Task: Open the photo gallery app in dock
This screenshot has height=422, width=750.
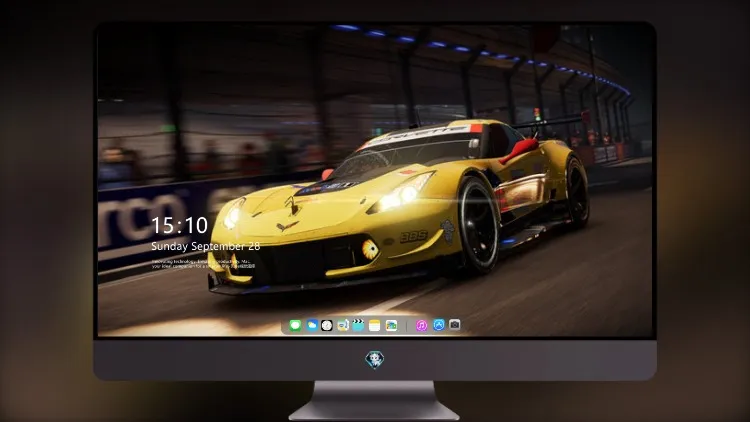Action: tap(391, 326)
